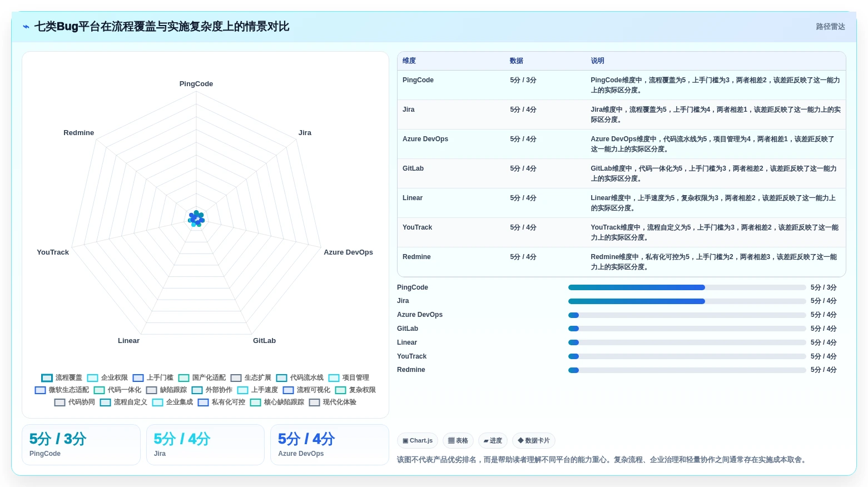Click the 现代化体验 legend entry

[x=333, y=402]
